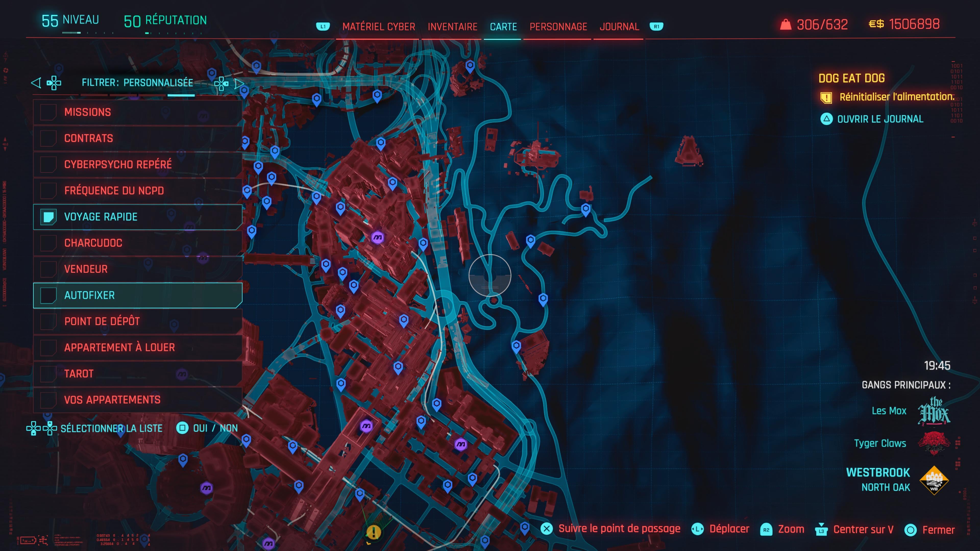Click Suivre le point de passage
This screenshot has width=980, height=551.
(x=619, y=529)
